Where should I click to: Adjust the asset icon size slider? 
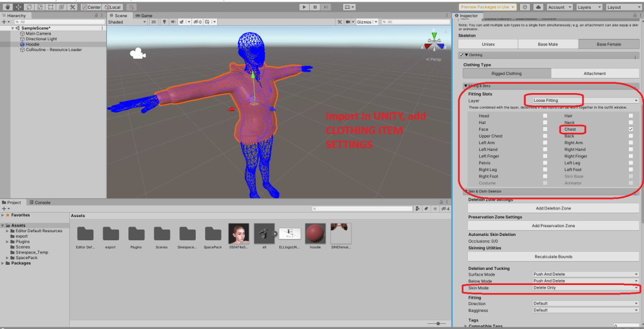[x=437, y=323]
